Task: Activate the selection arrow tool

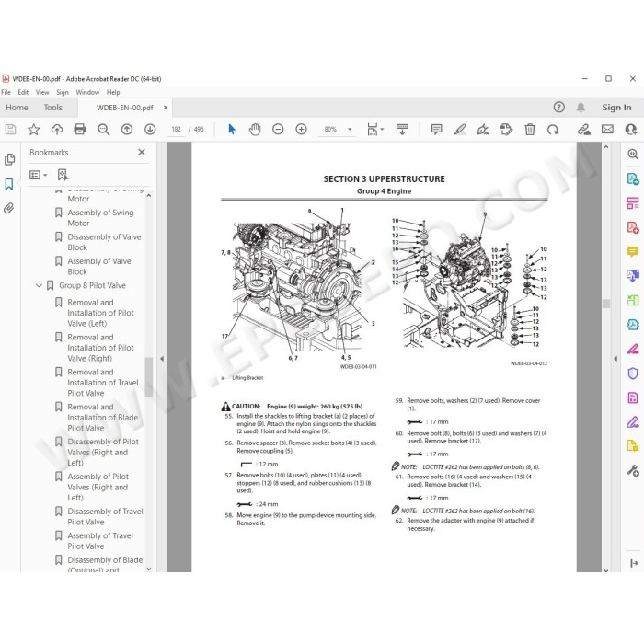Action: click(232, 130)
